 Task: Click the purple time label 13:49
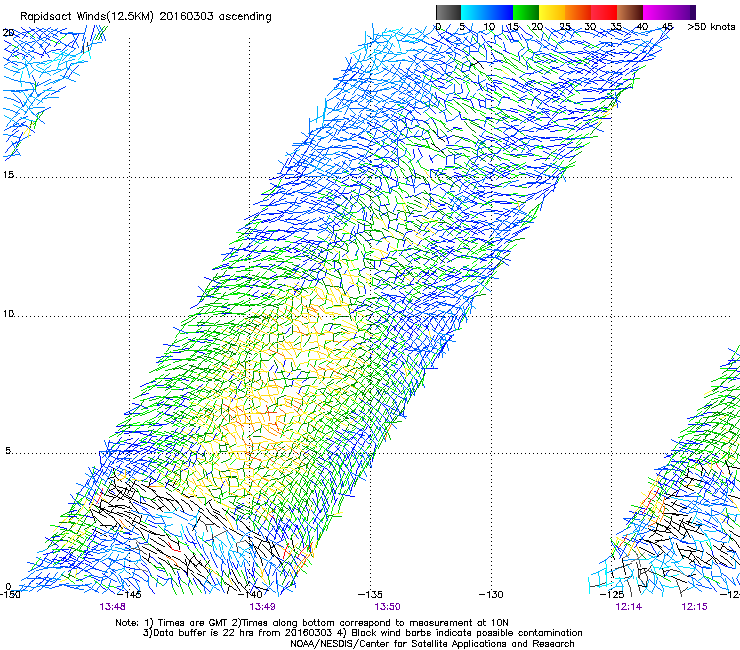point(262,607)
